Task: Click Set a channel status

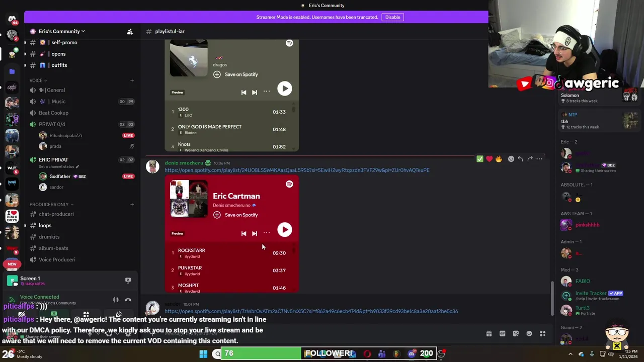Action: pos(58,166)
